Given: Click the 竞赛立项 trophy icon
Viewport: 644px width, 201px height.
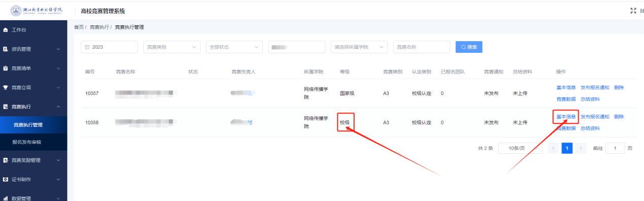Looking at the screenshot, I should click(6, 87).
